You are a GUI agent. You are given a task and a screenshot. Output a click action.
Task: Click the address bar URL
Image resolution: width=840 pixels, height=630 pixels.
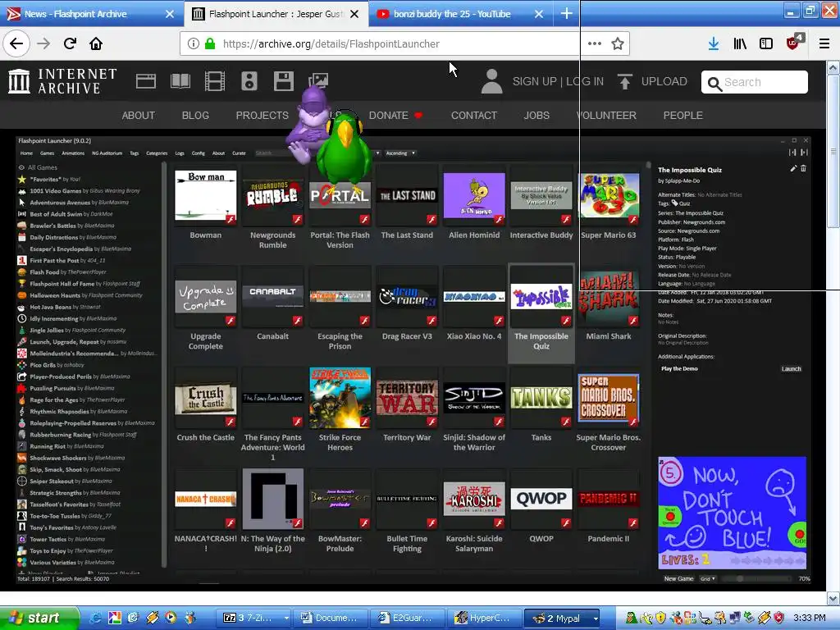point(331,44)
